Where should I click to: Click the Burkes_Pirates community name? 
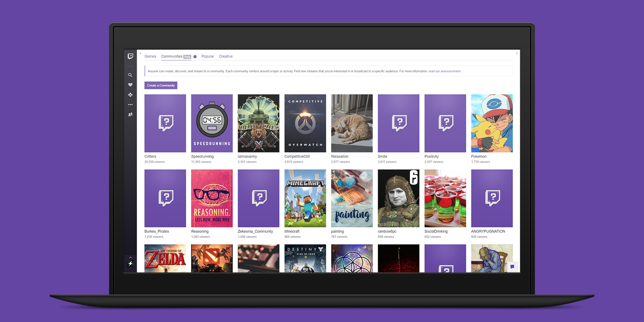[x=157, y=231]
